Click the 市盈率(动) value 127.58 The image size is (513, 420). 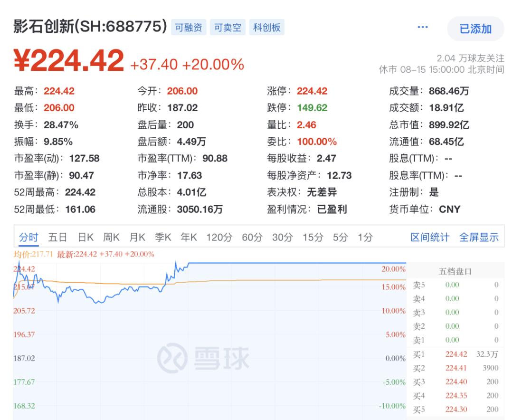[84, 158]
